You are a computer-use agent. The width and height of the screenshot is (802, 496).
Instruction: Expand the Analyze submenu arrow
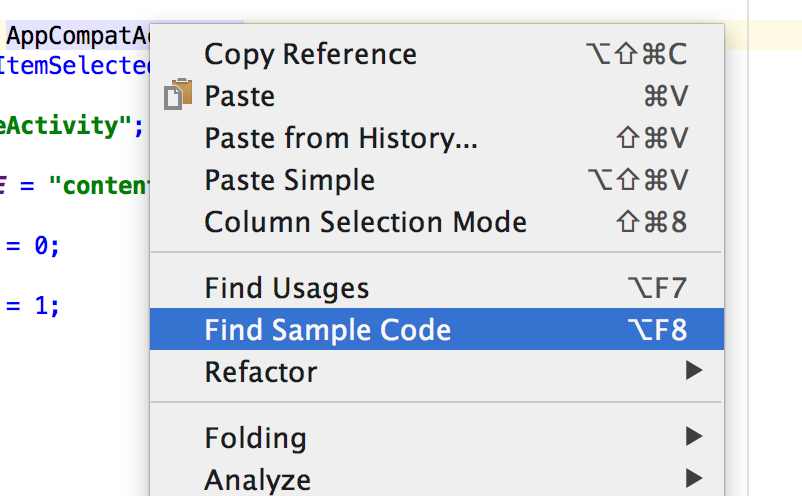(x=694, y=478)
